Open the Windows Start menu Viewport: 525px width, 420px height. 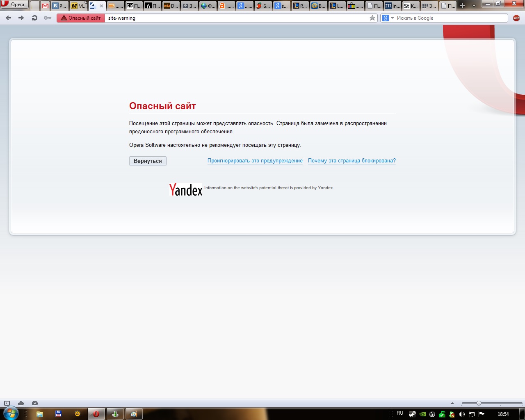[x=11, y=413]
